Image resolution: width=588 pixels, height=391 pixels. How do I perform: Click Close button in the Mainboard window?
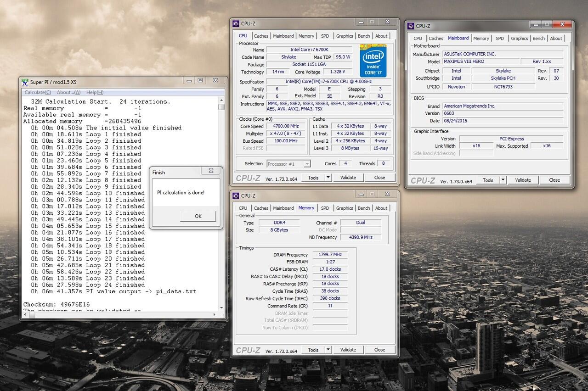[554, 180]
